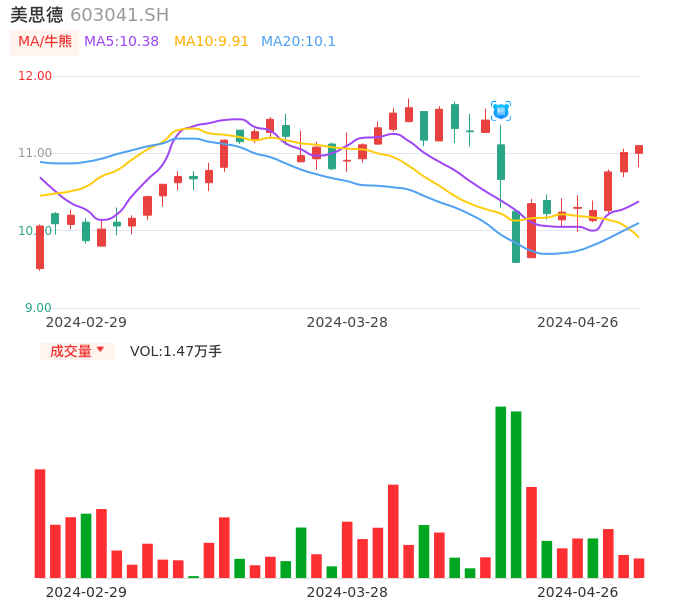
Task: Click the 2024-03-28 date under the candlestick chart
Action: [347, 322]
